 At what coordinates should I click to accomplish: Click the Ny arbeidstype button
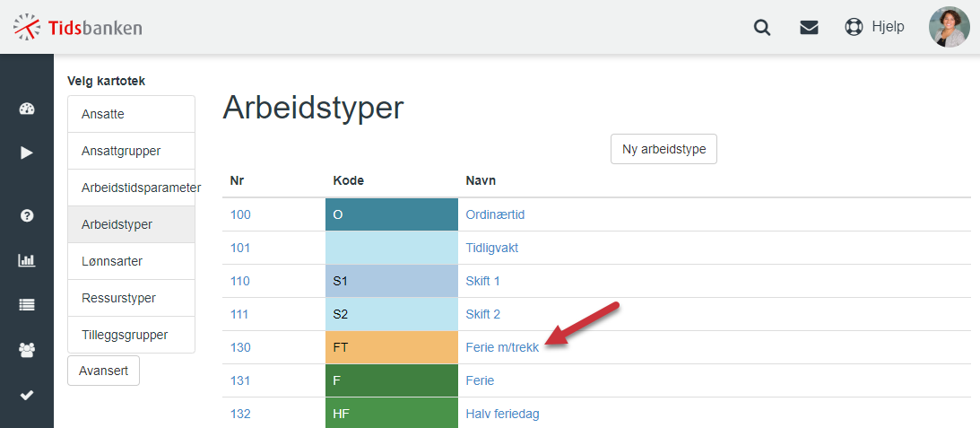click(x=663, y=149)
